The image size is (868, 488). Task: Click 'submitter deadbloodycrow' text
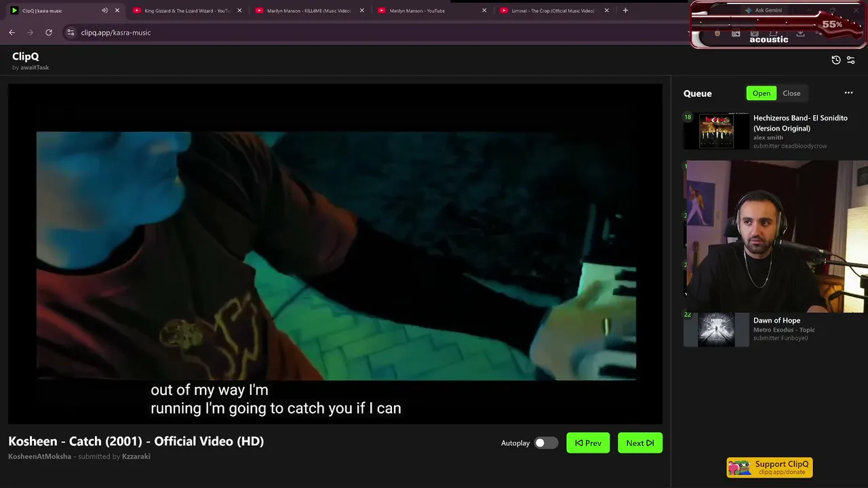pyautogui.click(x=790, y=146)
